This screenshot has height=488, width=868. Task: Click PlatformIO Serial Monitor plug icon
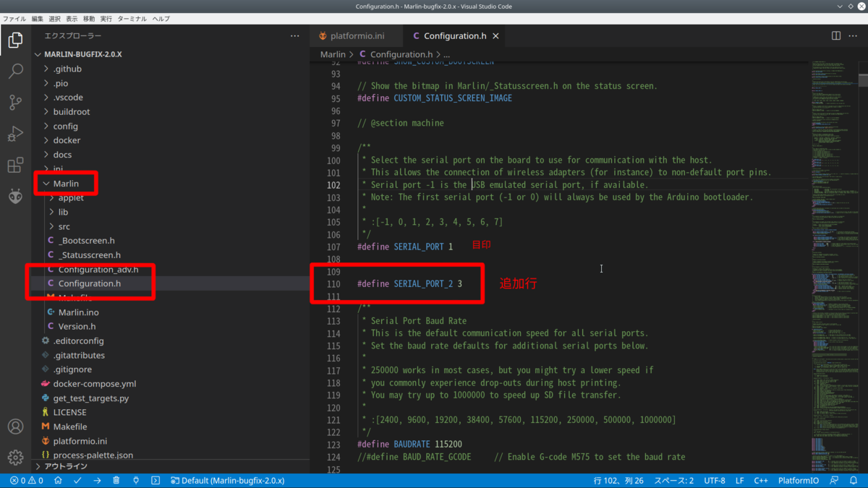136,481
